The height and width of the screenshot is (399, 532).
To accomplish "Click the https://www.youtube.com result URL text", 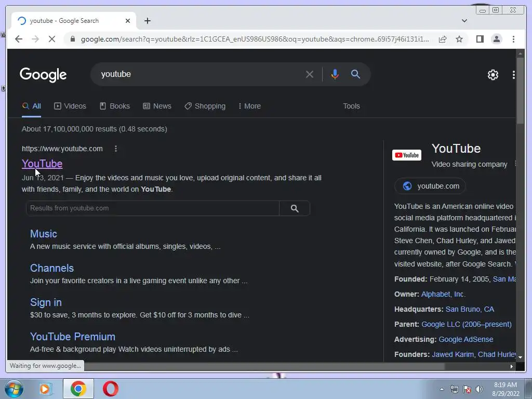I will (62, 149).
